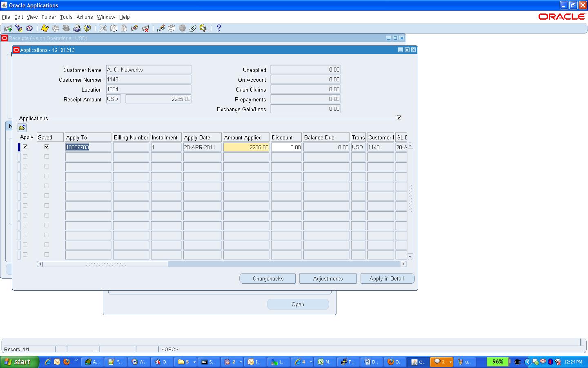Click the Receipts (Vision Operations: USD) window title
588x368 pixels.
click(x=48, y=38)
